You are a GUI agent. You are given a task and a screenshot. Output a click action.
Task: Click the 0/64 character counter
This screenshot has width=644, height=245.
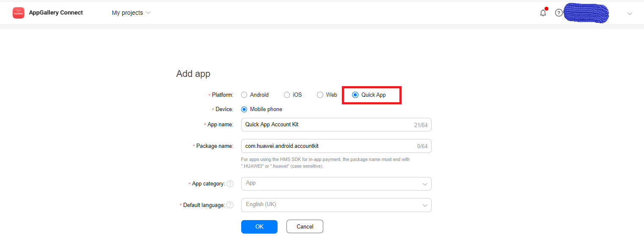point(422,147)
